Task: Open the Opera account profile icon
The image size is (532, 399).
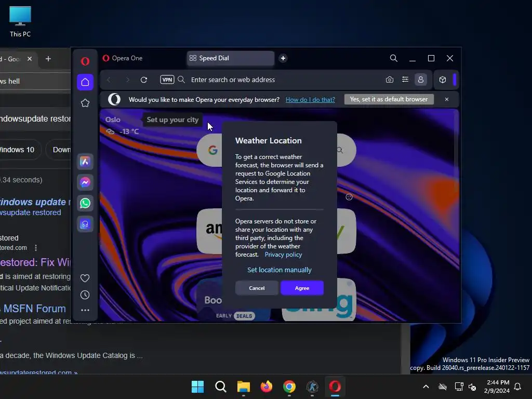Action: [x=421, y=79]
